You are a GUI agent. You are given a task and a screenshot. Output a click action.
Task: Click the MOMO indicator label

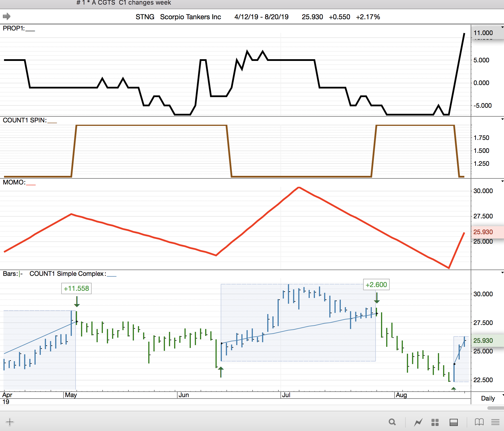14,182
